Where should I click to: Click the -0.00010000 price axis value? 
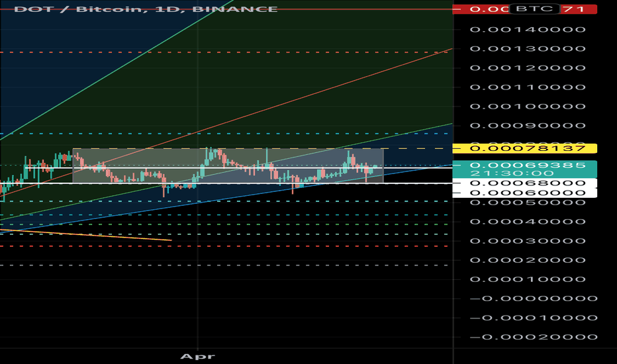click(534, 318)
